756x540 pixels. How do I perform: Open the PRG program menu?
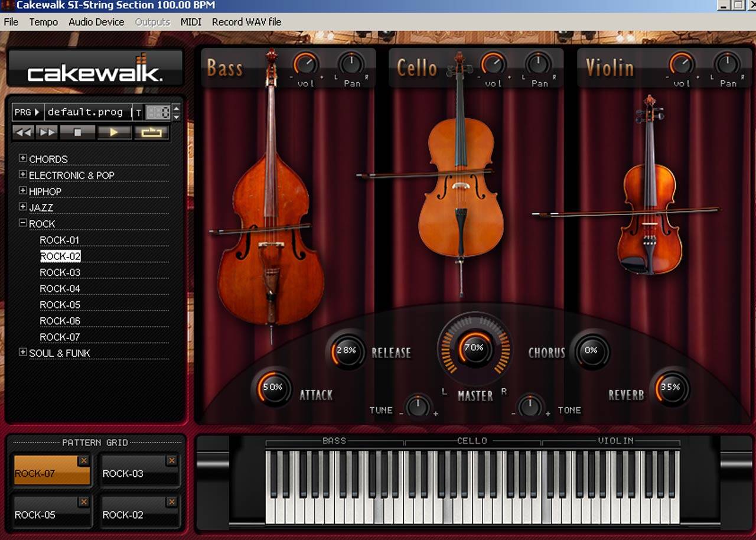pyautogui.click(x=27, y=112)
